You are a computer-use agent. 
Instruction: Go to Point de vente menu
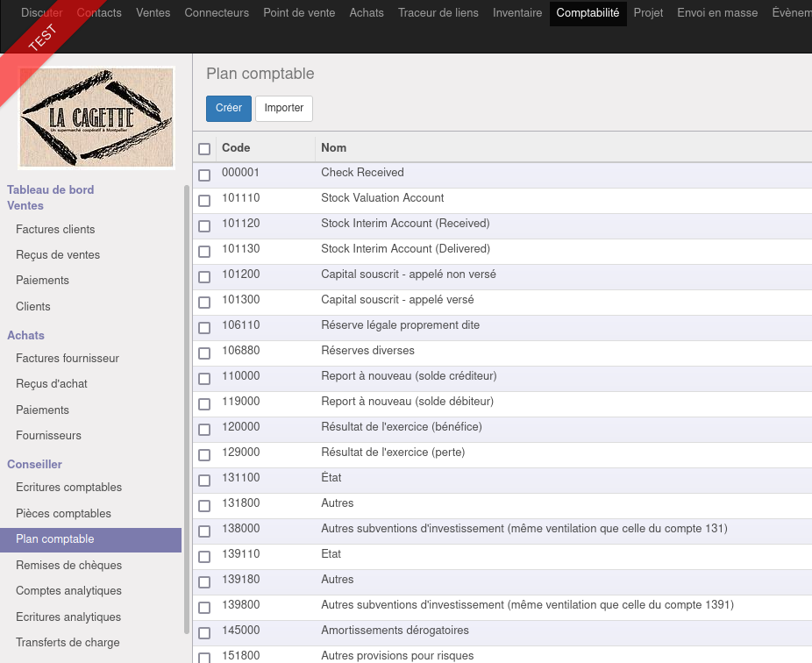(x=299, y=13)
